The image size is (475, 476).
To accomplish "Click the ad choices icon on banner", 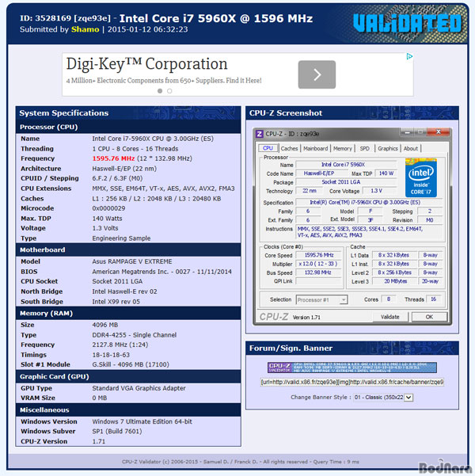I will 409,56.
